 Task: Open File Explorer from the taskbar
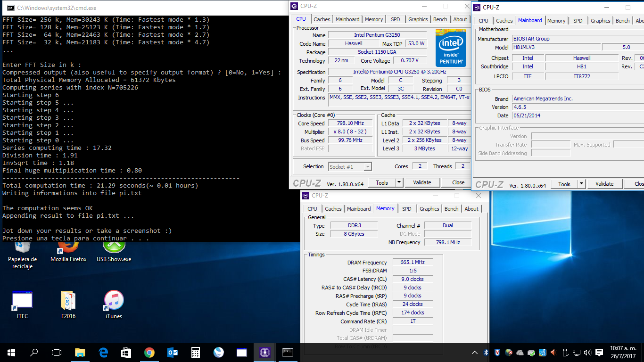pyautogui.click(x=80, y=353)
